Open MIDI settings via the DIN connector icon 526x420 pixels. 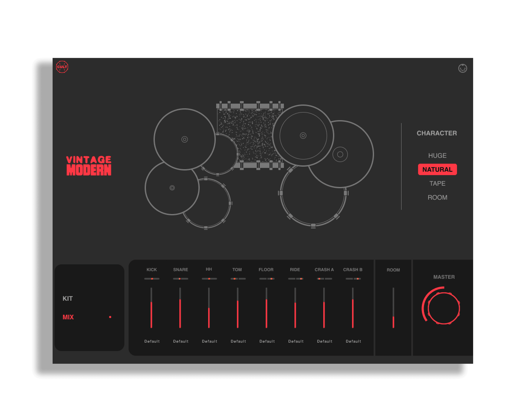463,68
